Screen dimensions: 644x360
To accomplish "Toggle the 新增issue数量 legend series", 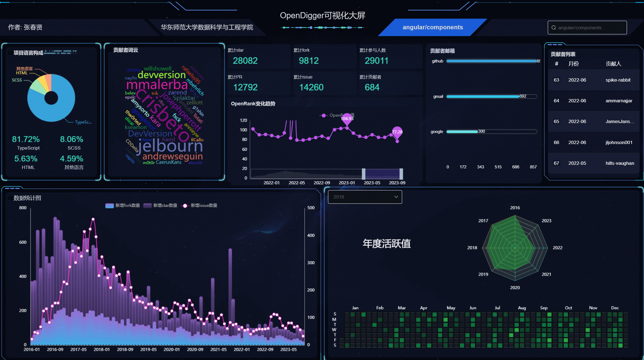I will (199, 205).
